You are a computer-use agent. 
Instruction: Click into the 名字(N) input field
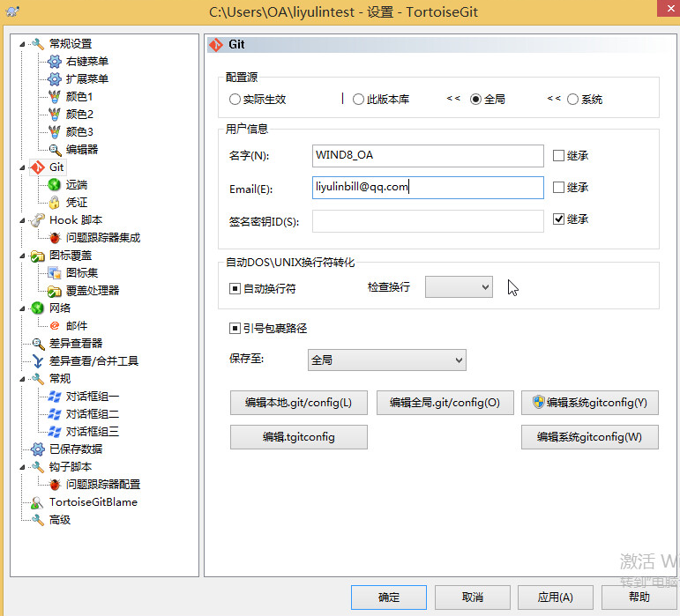tap(428, 155)
